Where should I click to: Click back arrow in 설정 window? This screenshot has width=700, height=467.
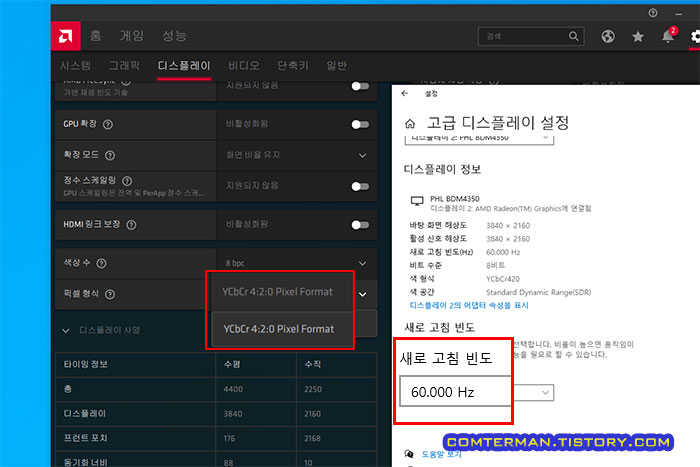point(405,93)
